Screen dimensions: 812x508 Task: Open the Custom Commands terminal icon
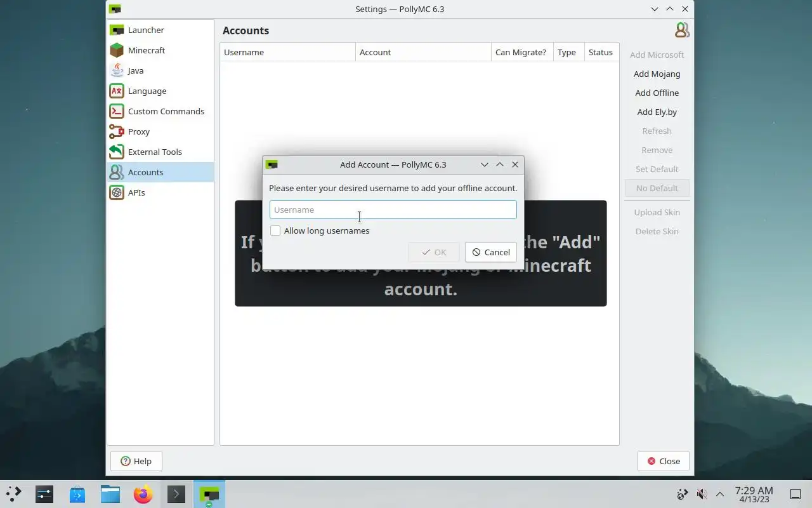pos(117,111)
